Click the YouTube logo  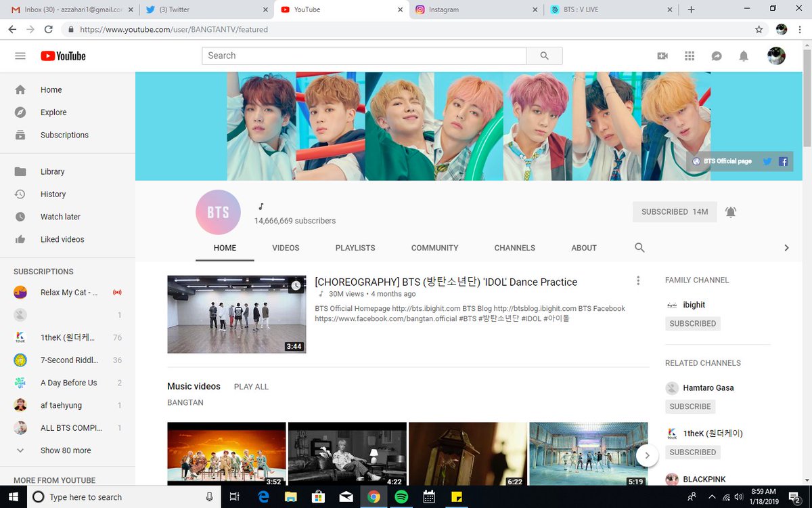tap(63, 56)
